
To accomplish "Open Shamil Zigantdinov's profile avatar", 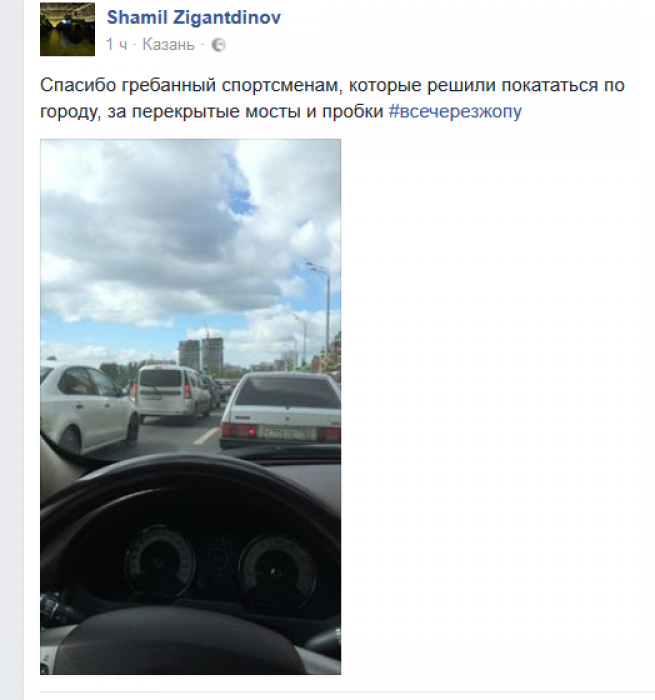I will pos(67,29).
